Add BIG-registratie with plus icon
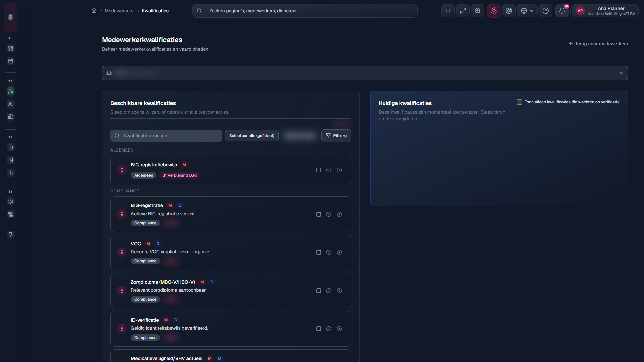 point(339,214)
